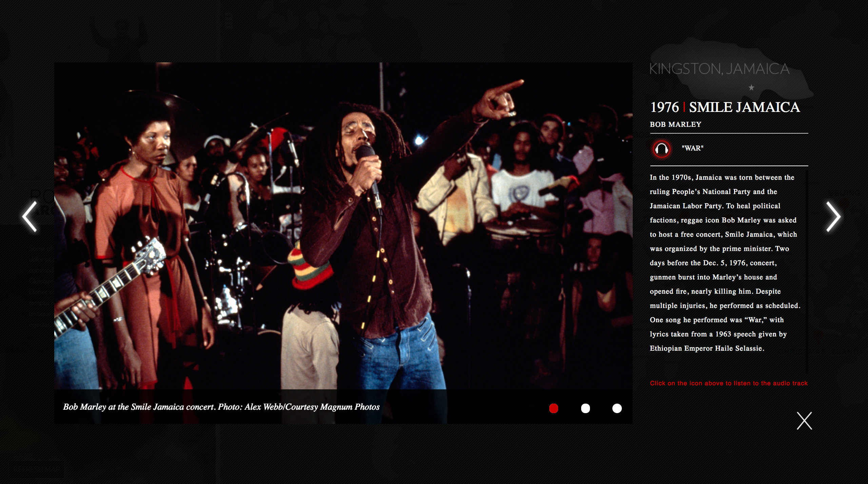This screenshot has width=868, height=484.
Task: Click the scrollbar beside the description text
Action: tap(807, 271)
